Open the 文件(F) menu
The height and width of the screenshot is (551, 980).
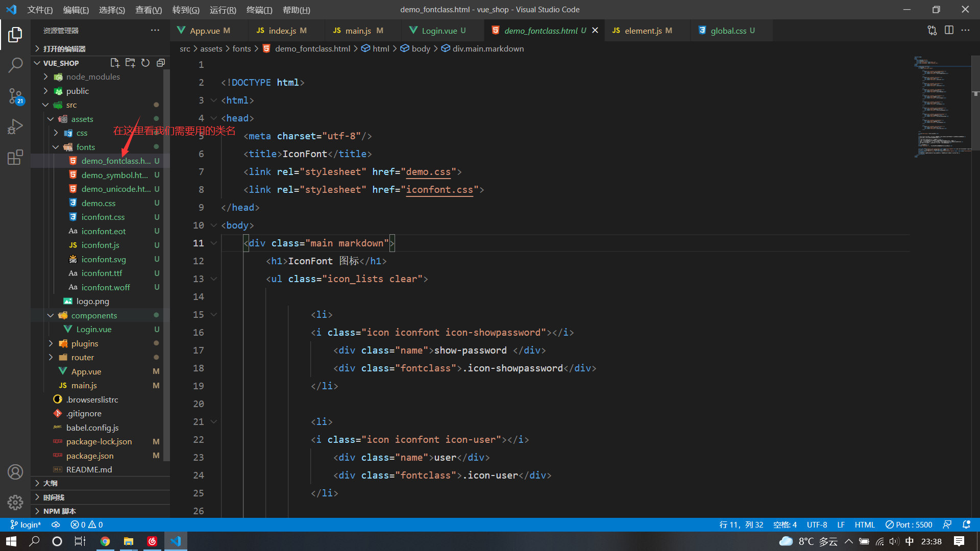point(40,10)
